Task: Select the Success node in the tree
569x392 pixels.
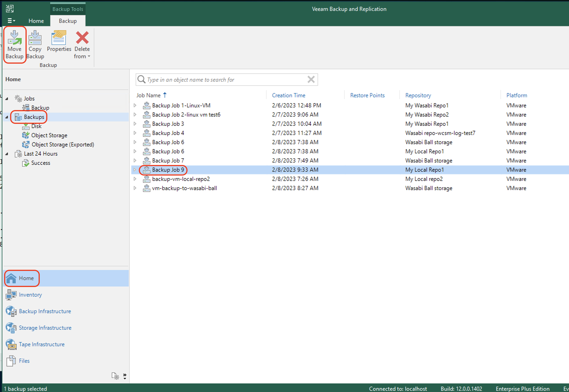Action: pos(40,163)
